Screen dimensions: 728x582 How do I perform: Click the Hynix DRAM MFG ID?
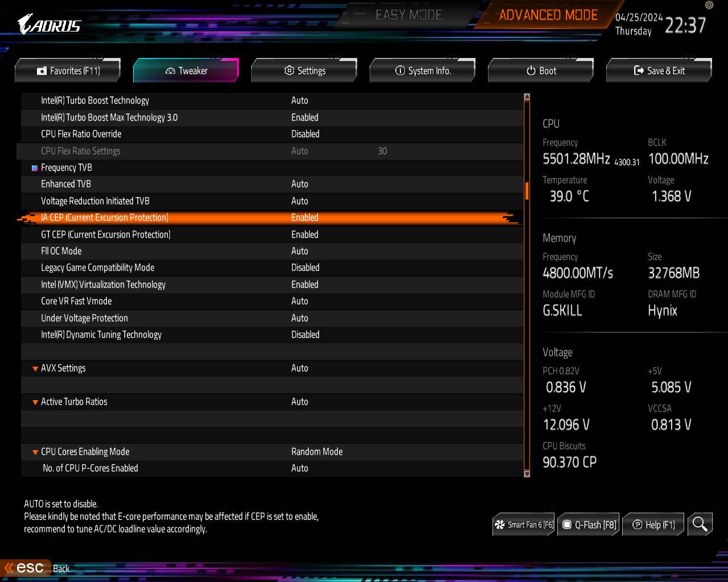point(663,310)
